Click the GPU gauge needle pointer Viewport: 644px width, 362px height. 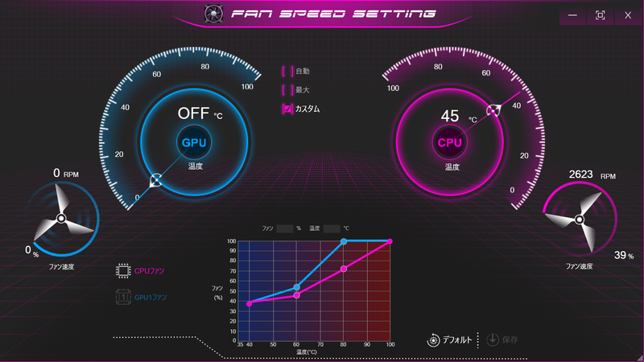pos(156,180)
